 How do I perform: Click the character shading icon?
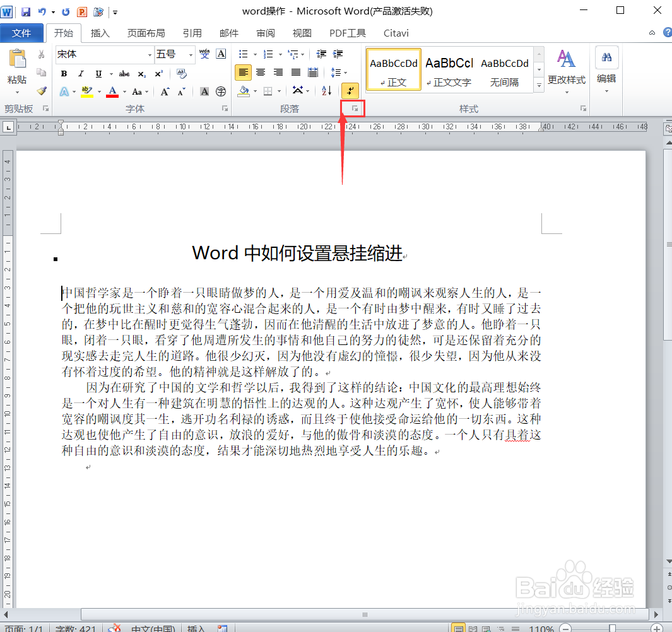(x=204, y=91)
